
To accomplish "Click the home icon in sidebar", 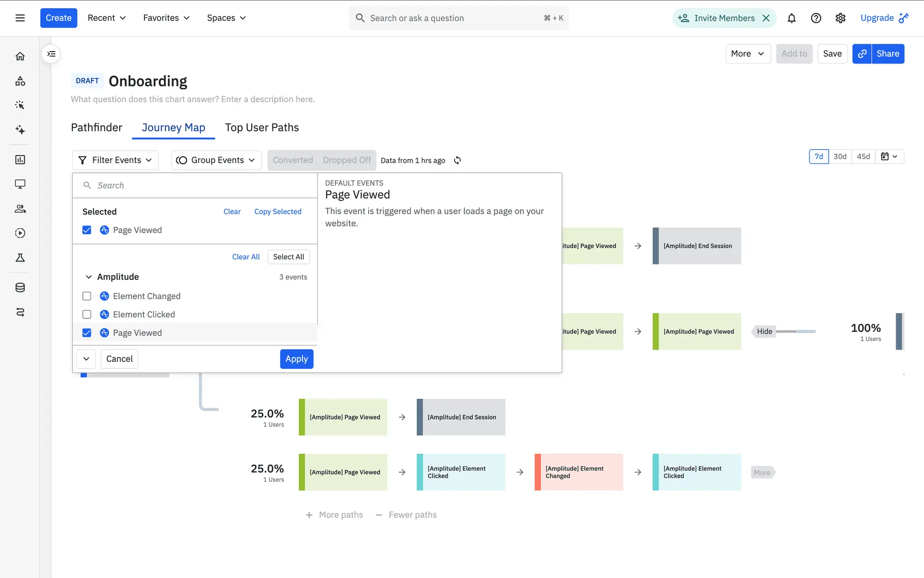I will tap(20, 56).
